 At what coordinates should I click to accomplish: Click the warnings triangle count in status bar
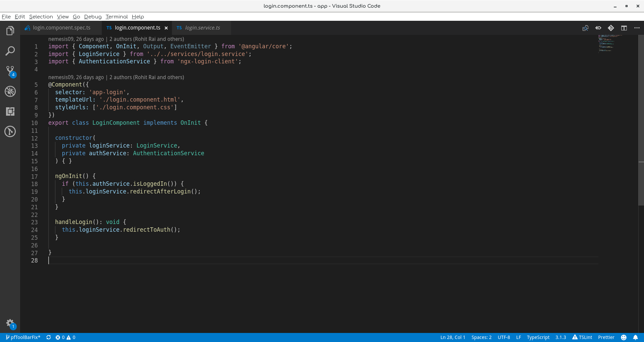coord(71,337)
